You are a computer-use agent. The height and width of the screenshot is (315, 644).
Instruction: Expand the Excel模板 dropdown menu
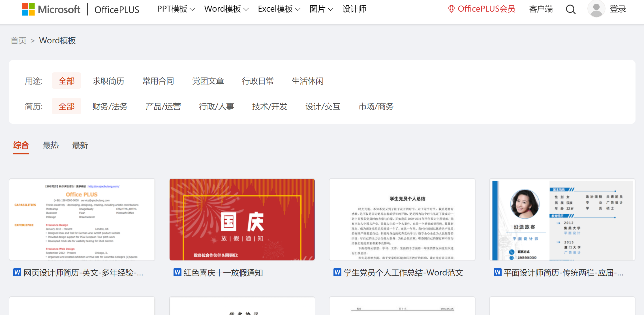tap(279, 9)
